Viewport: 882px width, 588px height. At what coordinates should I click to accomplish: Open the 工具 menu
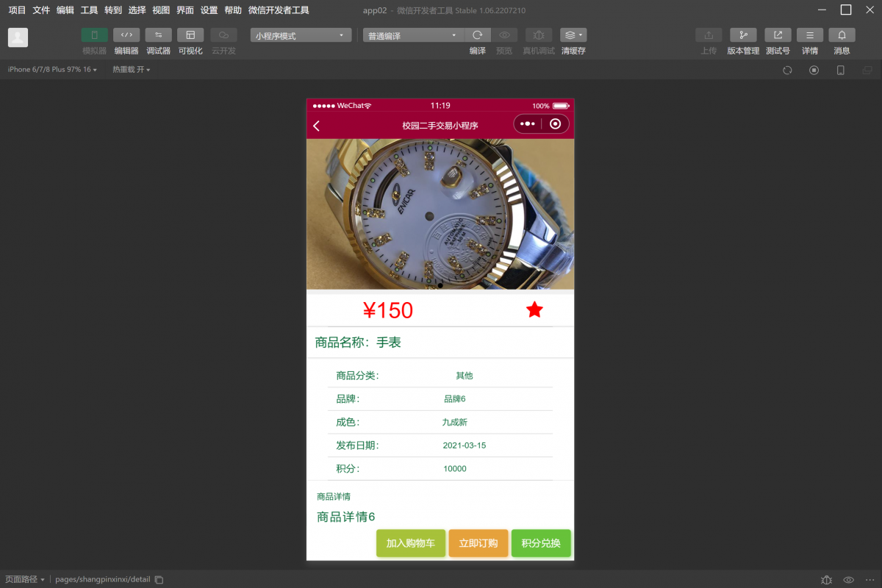(89, 10)
